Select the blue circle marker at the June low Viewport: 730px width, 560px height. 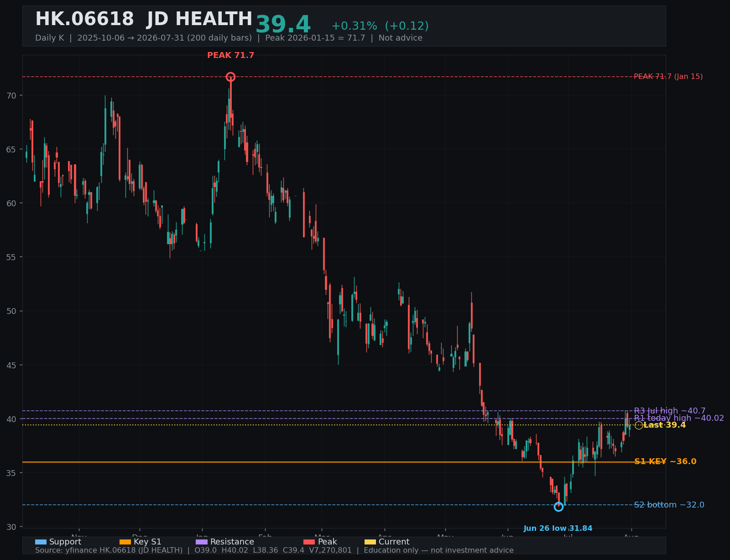pos(558,507)
